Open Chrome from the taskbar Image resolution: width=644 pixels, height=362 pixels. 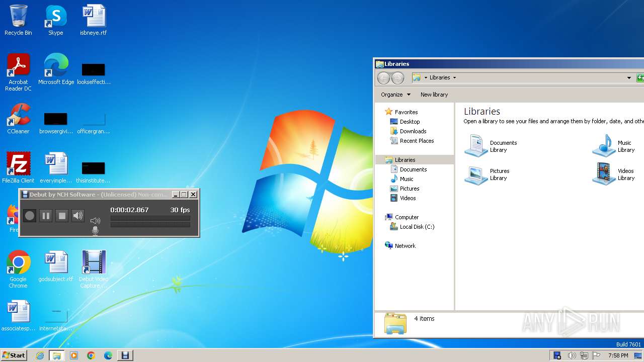pos(91,355)
